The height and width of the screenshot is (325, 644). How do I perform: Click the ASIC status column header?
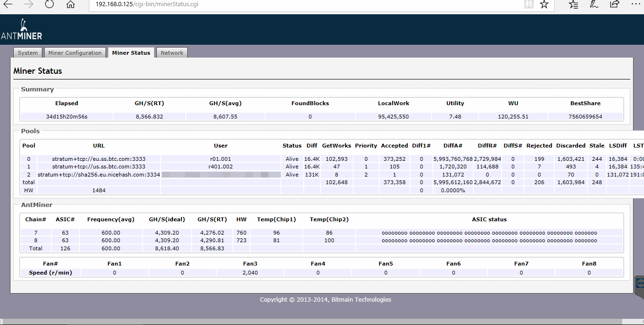click(489, 219)
